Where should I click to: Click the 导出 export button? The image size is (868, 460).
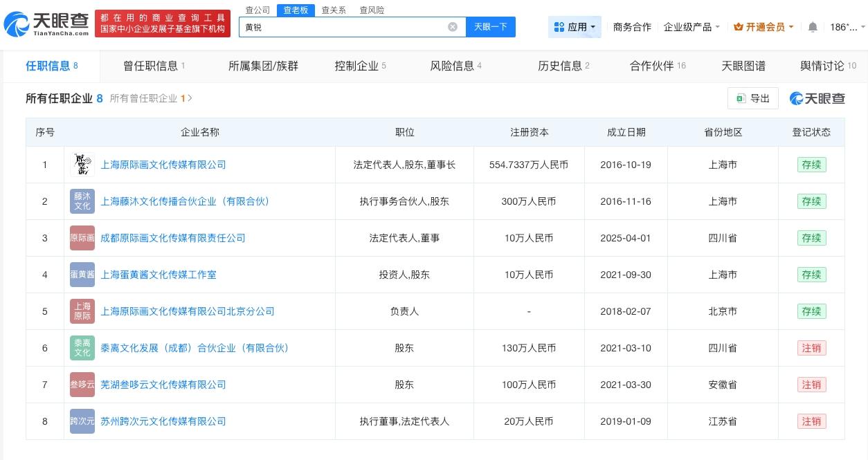coord(753,98)
